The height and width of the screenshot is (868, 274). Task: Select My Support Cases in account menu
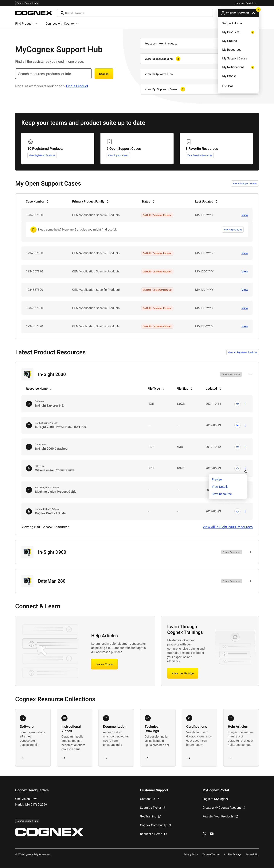click(x=235, y=58)
